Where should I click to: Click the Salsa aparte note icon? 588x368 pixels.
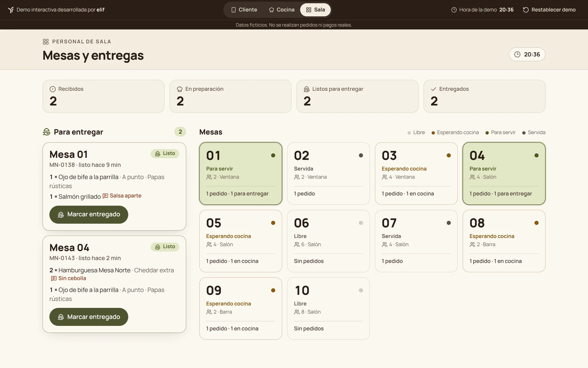click(105, 196)
